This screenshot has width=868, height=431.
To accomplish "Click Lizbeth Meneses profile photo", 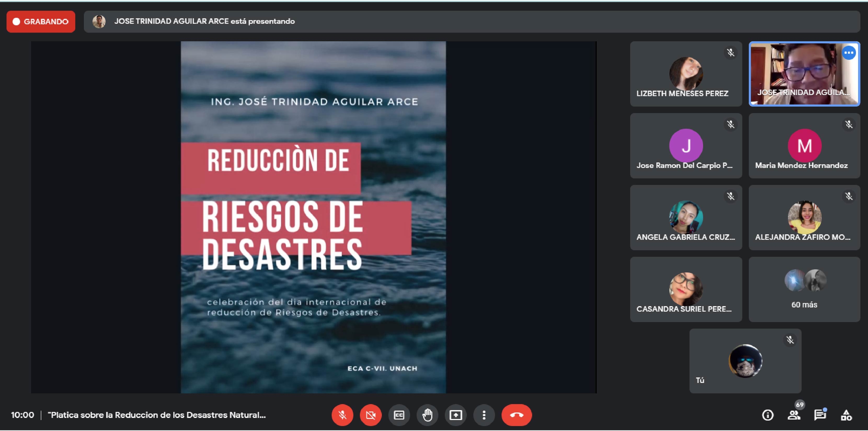I will point(686,73).
